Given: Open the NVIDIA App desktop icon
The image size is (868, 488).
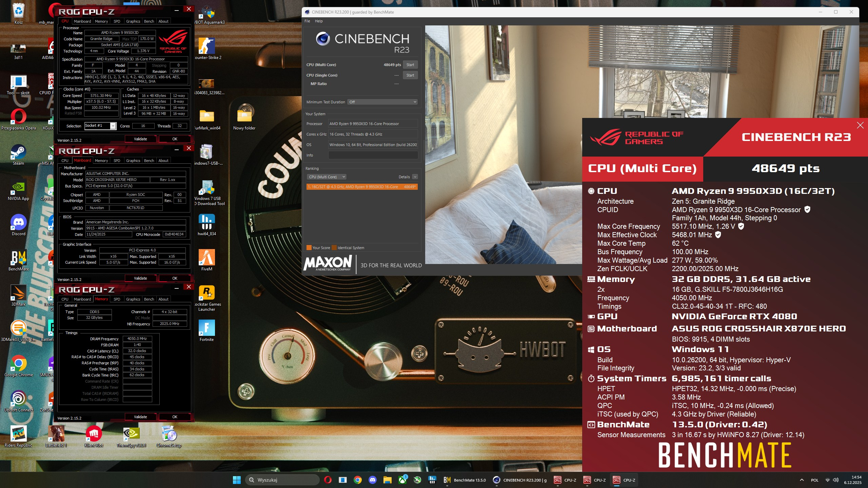Looking at the screenshot, I should tap(18, 188).
